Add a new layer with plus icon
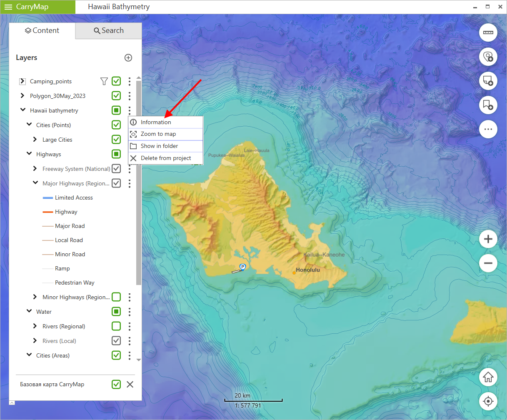 (x=128, y=58)
